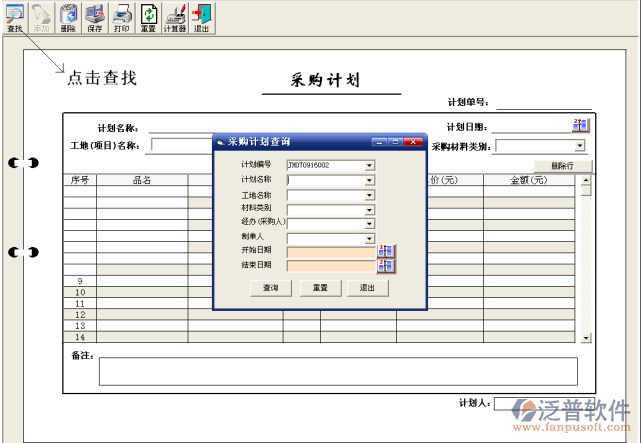Click the 品名 column header
This screenshot has height=443, width=641.
(142, 180)
